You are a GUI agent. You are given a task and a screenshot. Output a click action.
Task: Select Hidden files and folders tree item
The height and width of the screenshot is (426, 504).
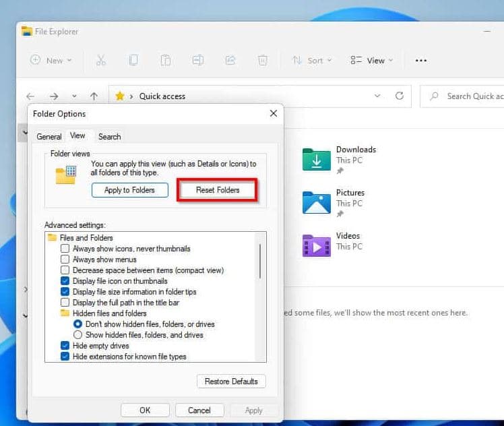pos(109,313)
